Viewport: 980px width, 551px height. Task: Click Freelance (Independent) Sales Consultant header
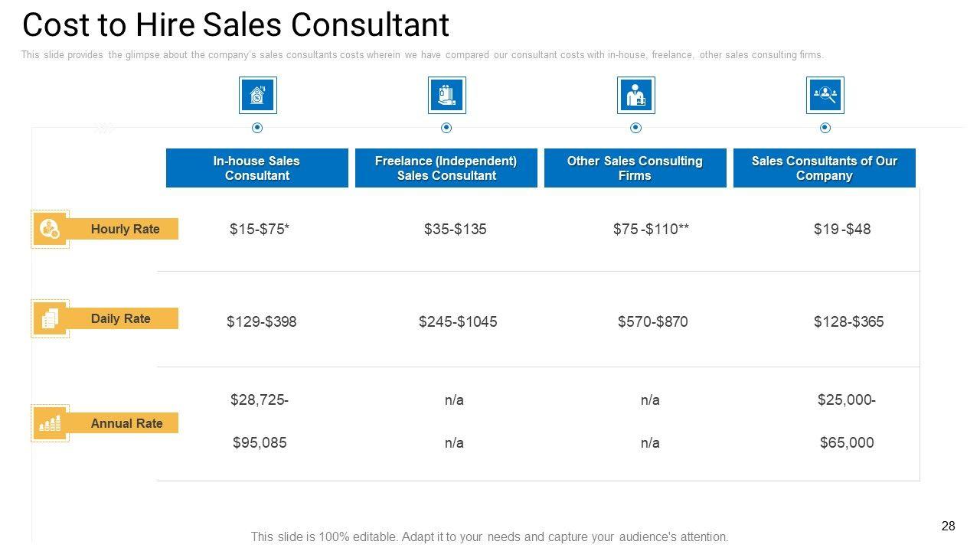point(446,168)
